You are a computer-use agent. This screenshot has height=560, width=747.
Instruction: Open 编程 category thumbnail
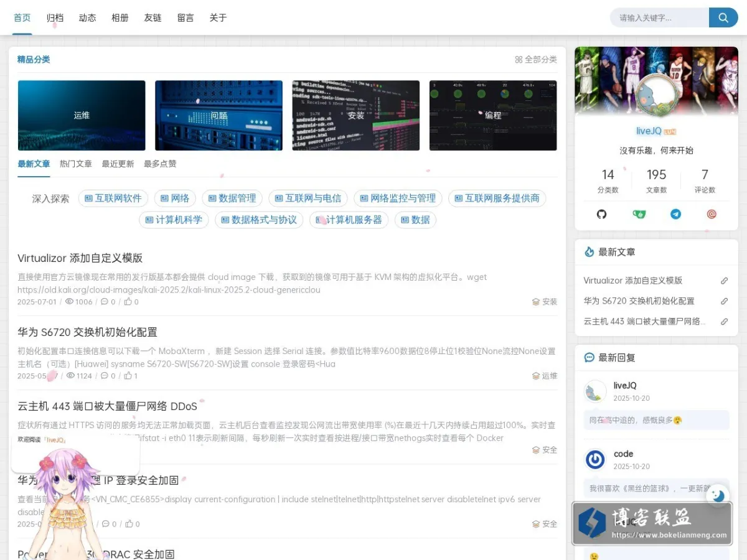(493, 115)
